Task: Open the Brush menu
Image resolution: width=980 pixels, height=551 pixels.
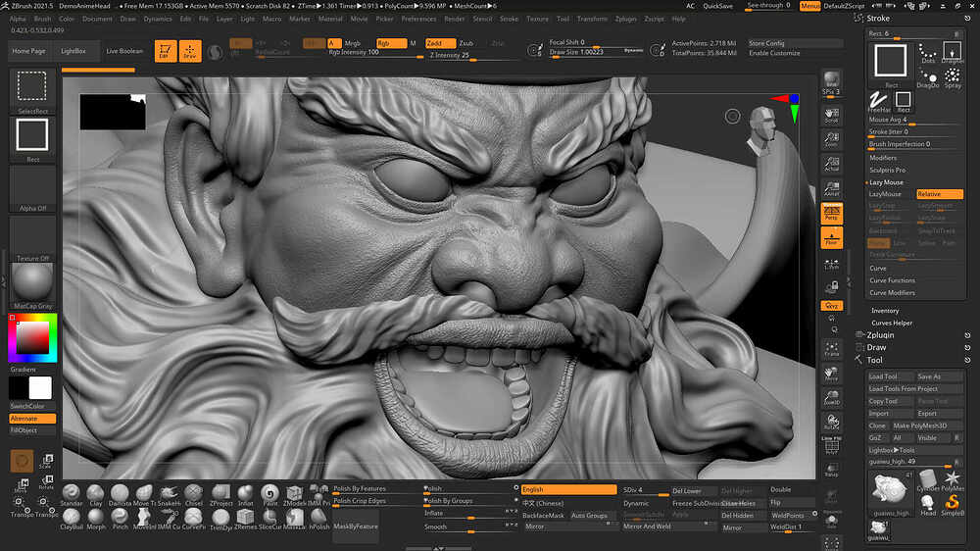Action: [x=42, y=19]
